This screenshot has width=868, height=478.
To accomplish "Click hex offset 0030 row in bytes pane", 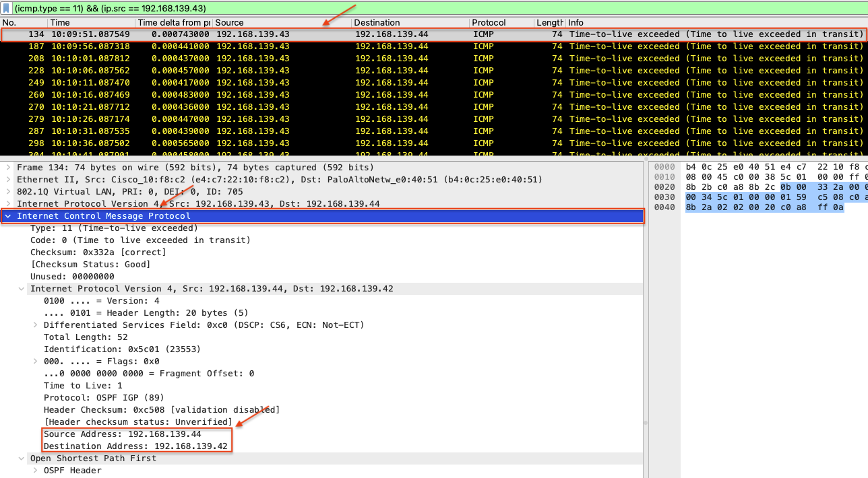I will point(664,196).
